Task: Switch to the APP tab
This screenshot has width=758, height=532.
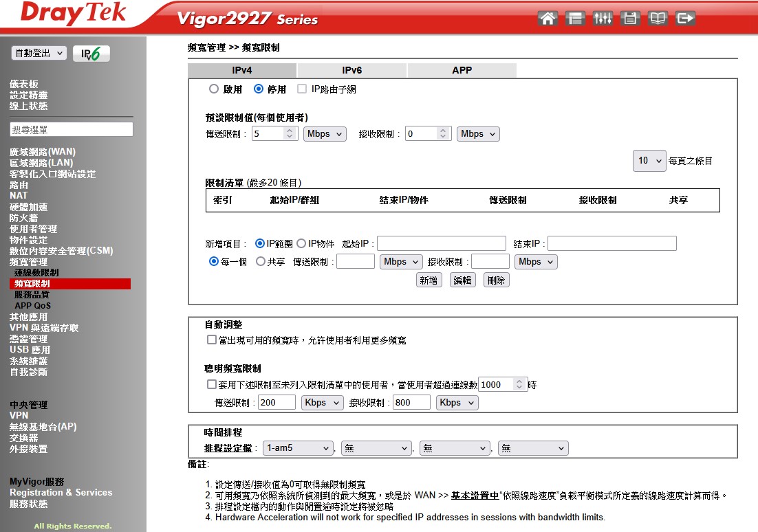Action: click(462, 71)
